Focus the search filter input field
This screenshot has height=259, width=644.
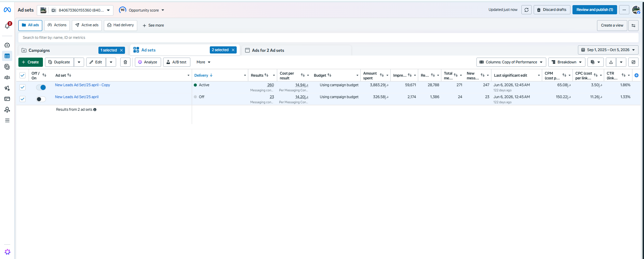point(328,38)
